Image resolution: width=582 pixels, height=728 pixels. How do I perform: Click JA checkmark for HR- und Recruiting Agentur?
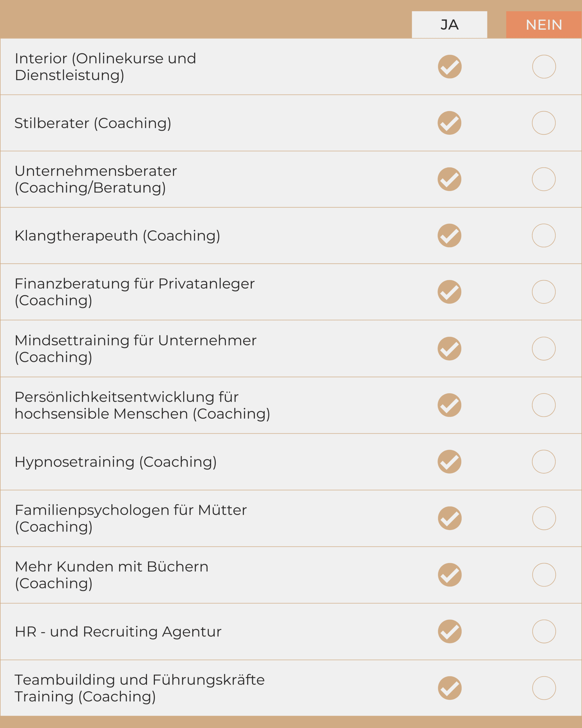[x=450, y=632]
